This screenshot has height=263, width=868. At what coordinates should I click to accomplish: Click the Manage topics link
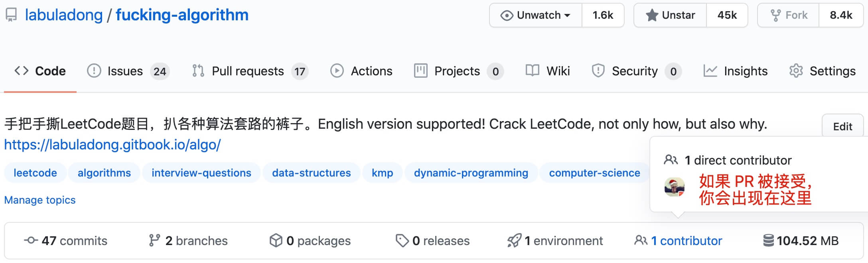pos(40,200)
